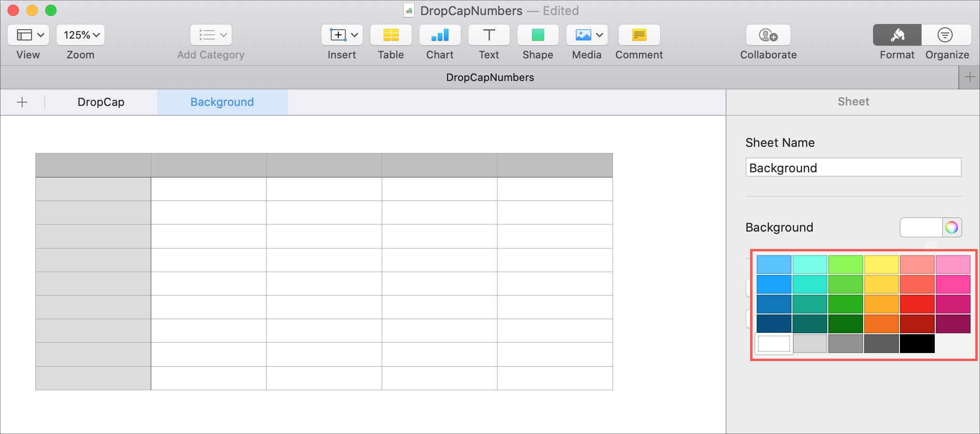Choose the dark purple-maroon swatch
The height and width of the screenshot is (434, 980).
(x=953, y=324)
